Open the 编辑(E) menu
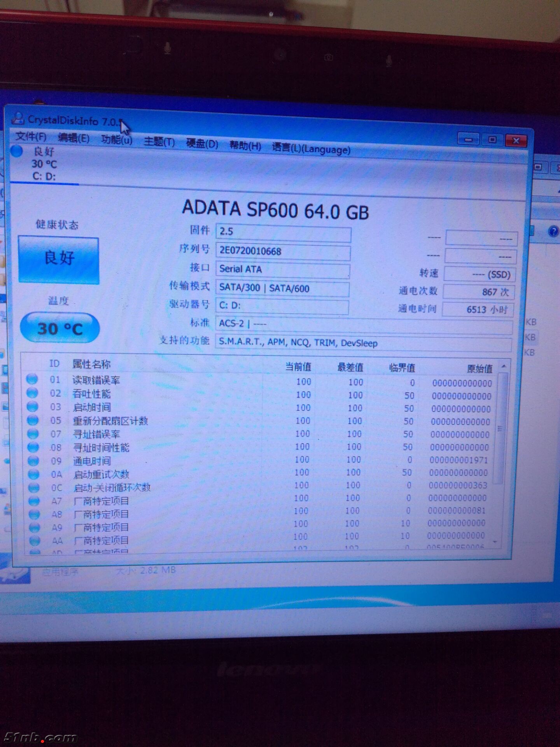Image resolution: width=560 pixels, height=747 pixels. click(73, 138)
